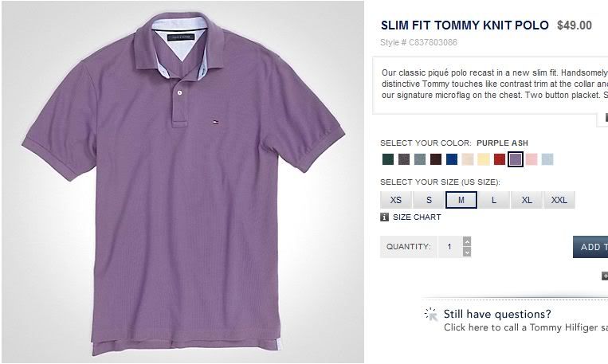The width and height of the screenshot is (608, 364).
Task: Click here to call a Tommy Hilfiger representative
Action: pos(525,327)
